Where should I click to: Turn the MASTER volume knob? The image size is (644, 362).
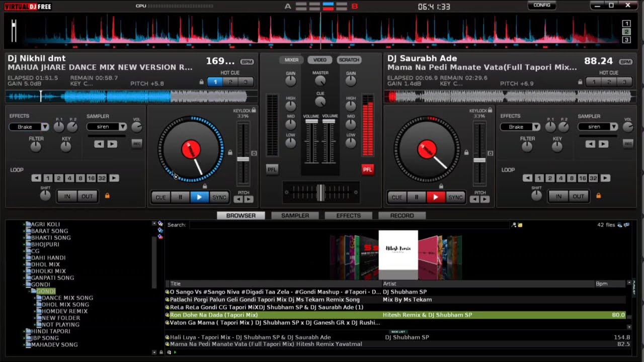(320, 81)
